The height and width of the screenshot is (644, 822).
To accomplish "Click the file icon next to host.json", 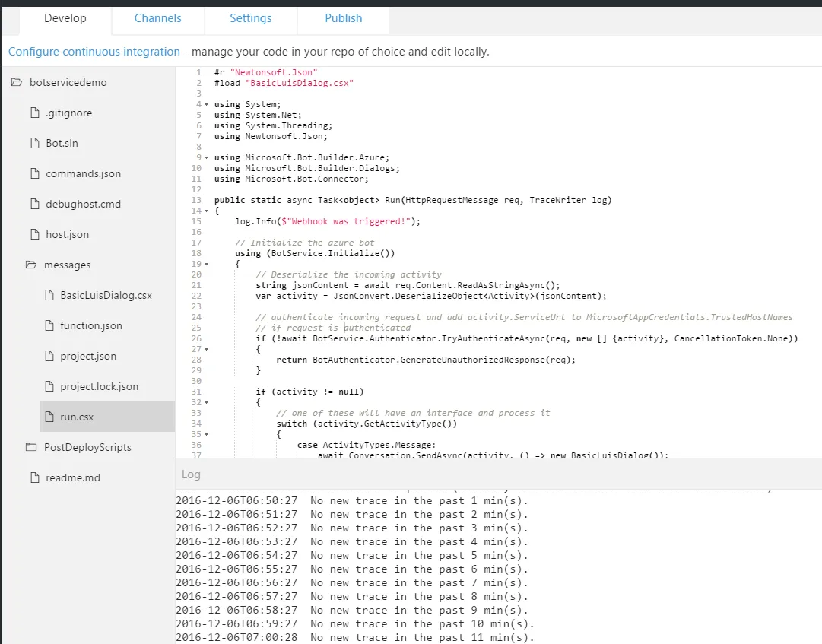I will point(35,234).
